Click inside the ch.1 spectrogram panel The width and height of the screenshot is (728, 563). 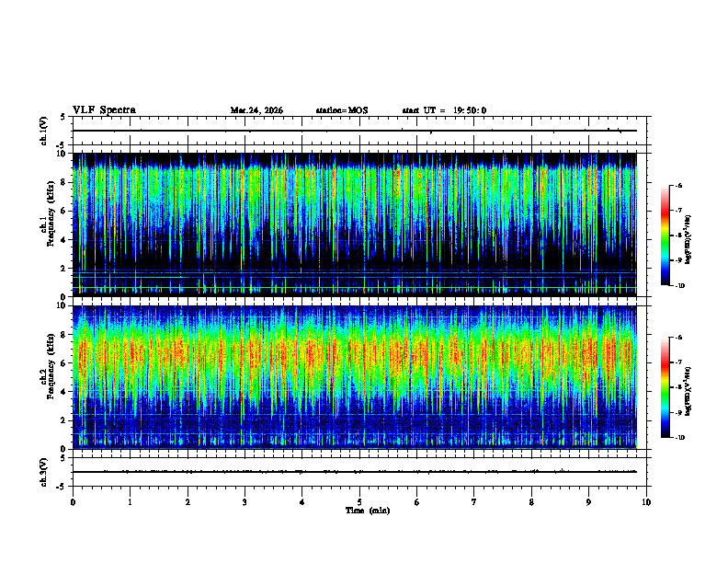[355, 224]
